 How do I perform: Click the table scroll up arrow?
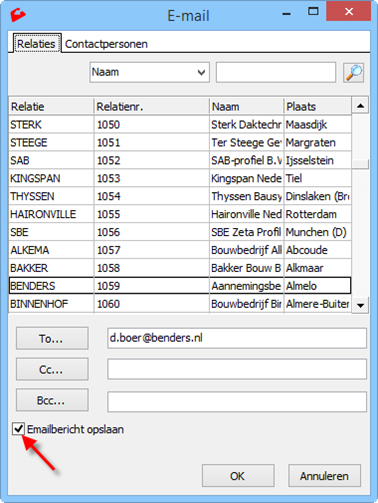click(360, 106)
